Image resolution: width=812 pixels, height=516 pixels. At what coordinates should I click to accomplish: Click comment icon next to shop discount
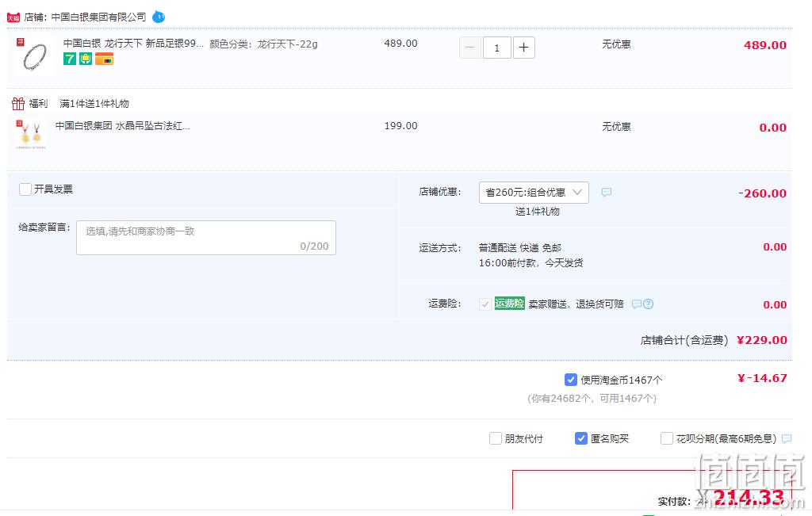coord(607,193)
